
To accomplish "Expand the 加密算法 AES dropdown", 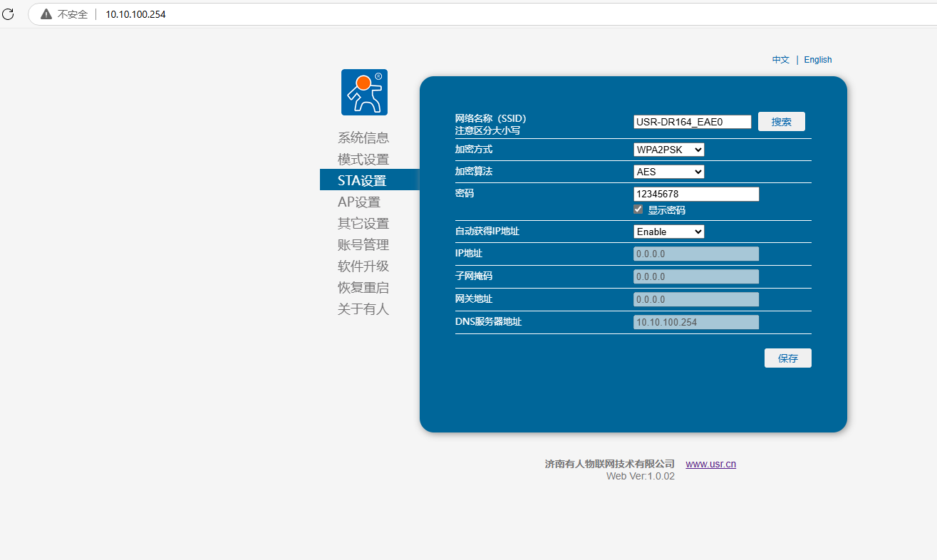I will (668, 172).
